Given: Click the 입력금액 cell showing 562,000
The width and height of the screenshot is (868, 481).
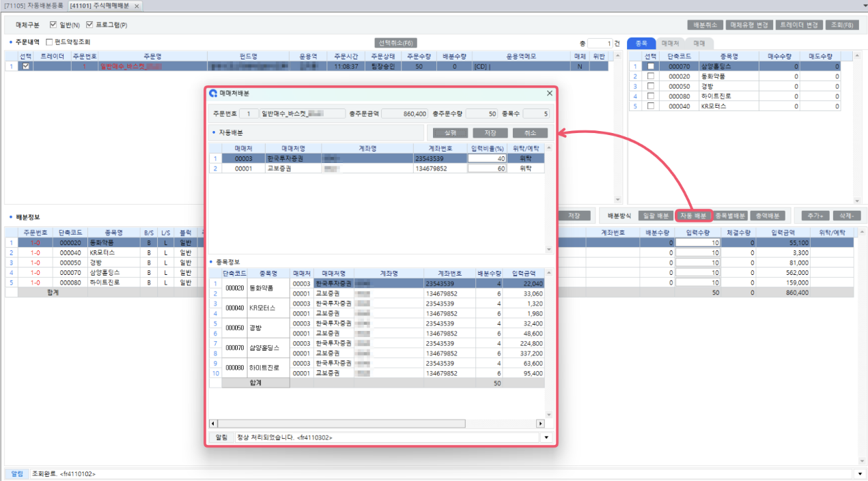Looking at the screenshot, I should 784,272.
